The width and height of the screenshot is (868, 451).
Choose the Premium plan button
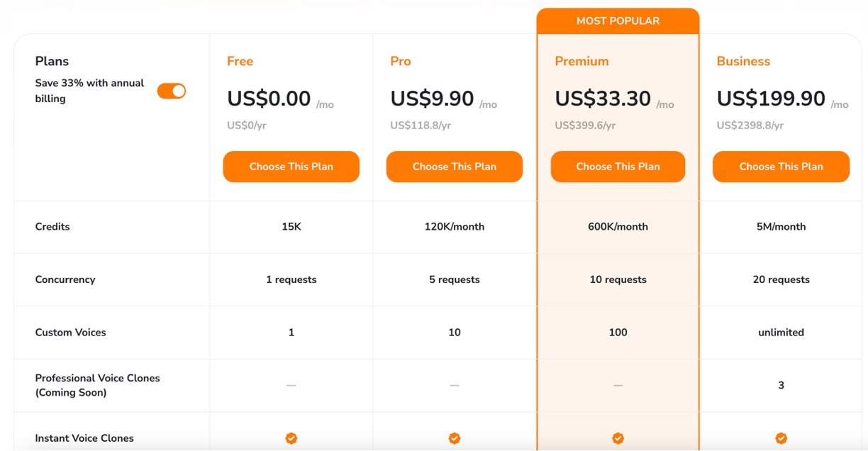click(618, 167)
